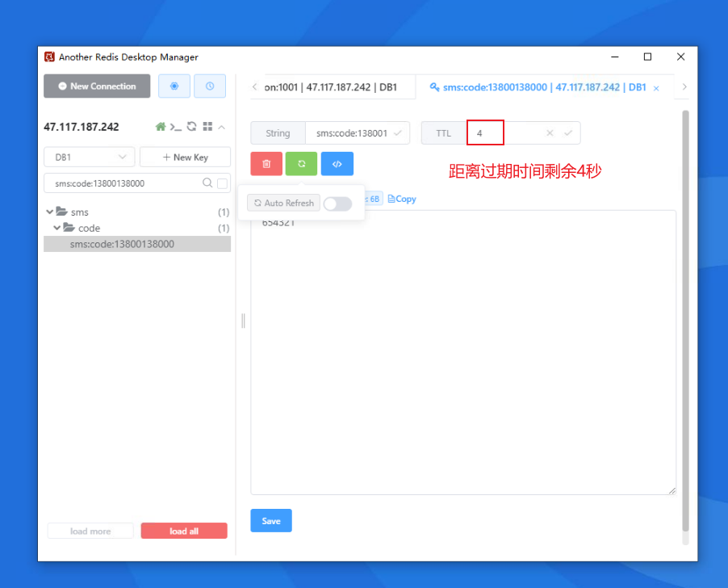Click the Auto Refresh label
This screenshot has width=728, height=588.
click(x=283, y=203)
